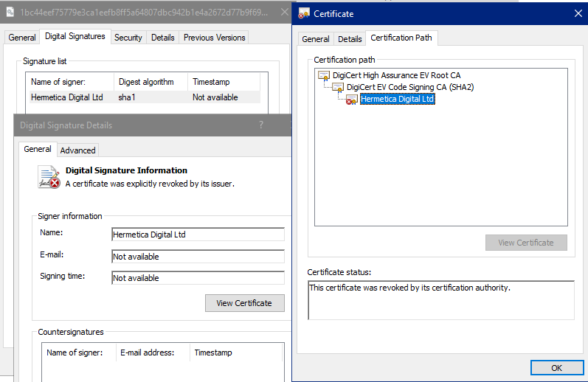588x382 pixels.
Task: Click the sha1 digest algorithm cell
Action: click(x=127, y=97)
